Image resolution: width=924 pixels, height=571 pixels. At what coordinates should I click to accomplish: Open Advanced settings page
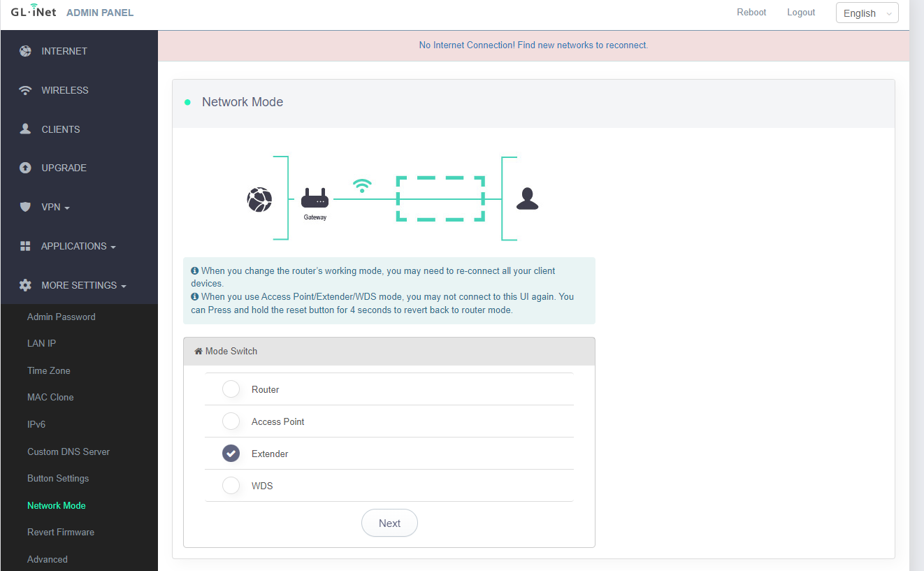(x=48, y=559)
